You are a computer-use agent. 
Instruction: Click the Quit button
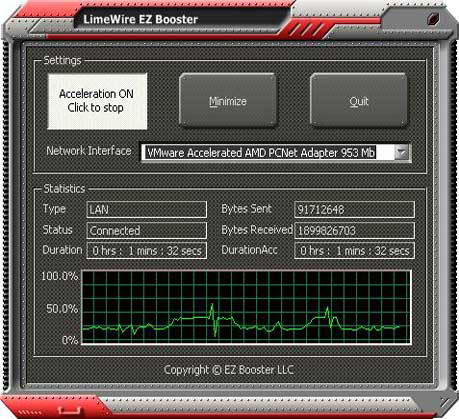point(359,100)
